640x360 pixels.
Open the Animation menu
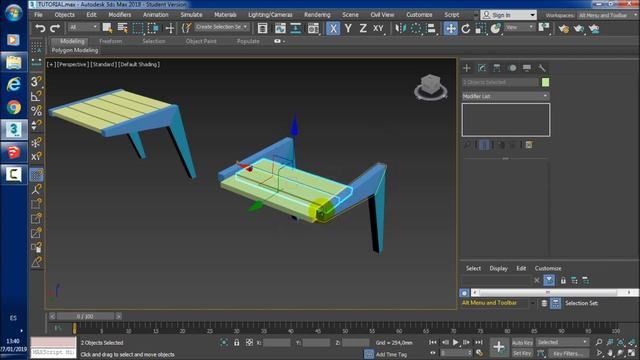coord(156,15)
